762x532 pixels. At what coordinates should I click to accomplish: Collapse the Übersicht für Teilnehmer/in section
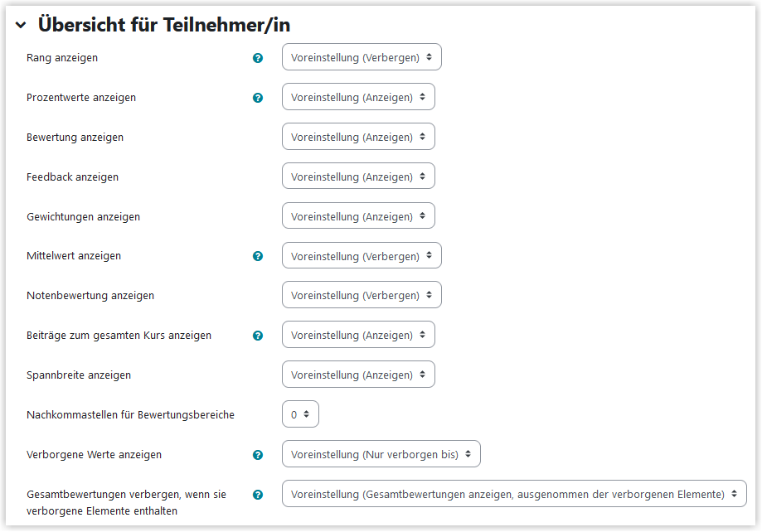tap(21, 25)
